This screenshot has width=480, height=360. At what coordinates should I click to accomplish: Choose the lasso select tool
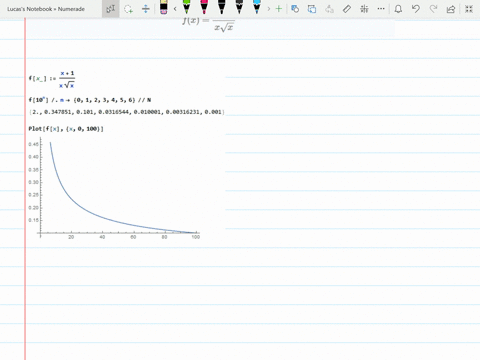click(128, 9)
